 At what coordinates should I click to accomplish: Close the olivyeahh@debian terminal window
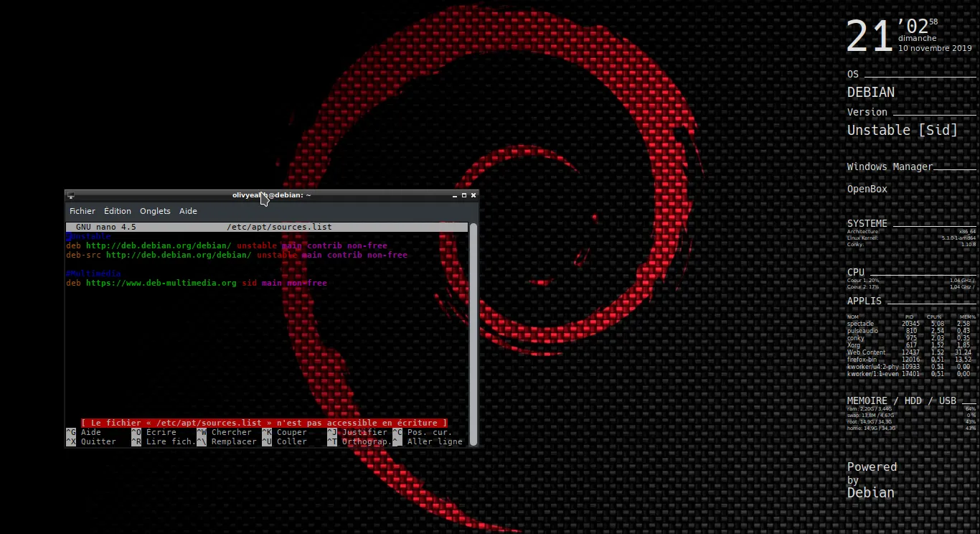click(x=473, y=195)
